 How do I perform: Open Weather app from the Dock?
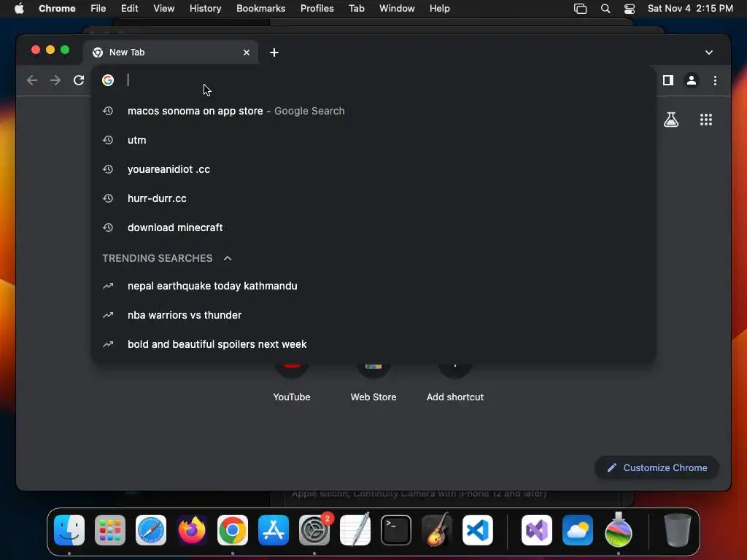tap(578, 530)
